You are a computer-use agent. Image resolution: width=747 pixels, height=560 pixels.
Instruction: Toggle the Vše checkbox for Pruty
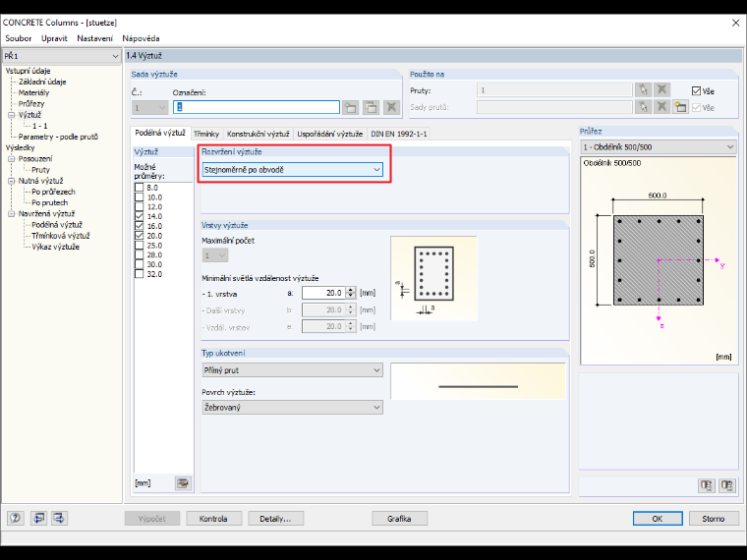click(696, 91)
